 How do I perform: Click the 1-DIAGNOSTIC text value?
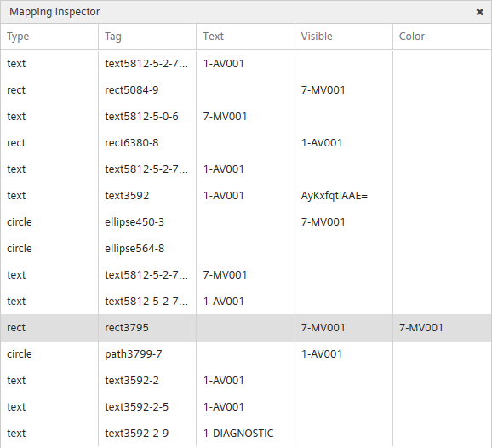[238, 433]
